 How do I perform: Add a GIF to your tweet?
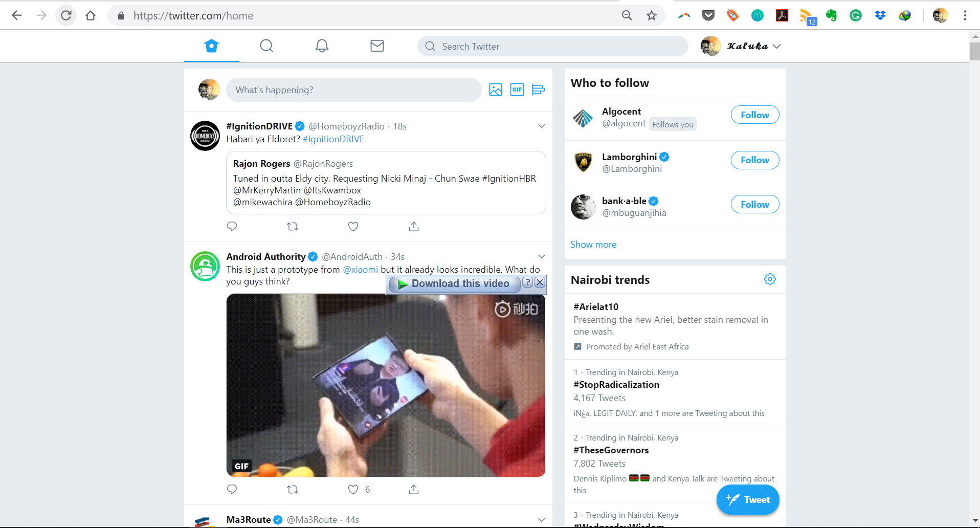click(x=517, y=90)
